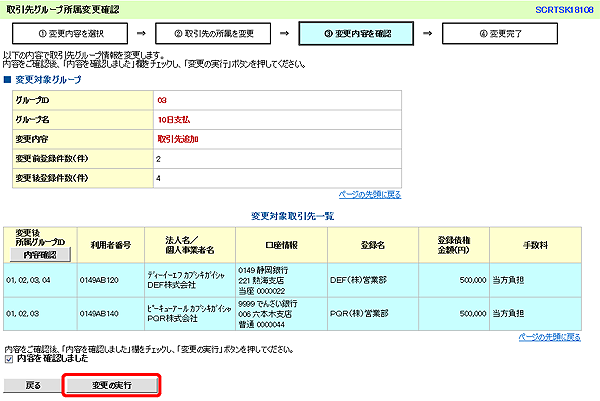The height and width of the screenshot is (401, 600).
Task: Open the ページの先頭に戻る link under group table
Action: (x=370, y=195)
